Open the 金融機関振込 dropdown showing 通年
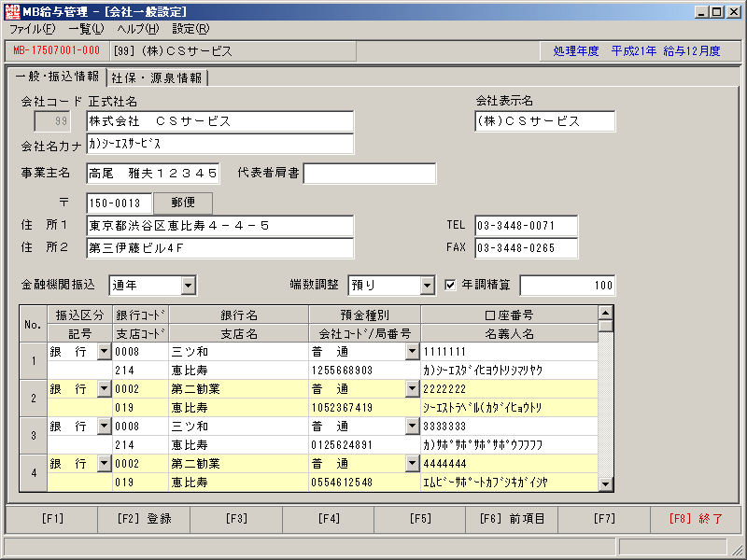Screen dimensions: 747x560 click(x=189, y=286)
